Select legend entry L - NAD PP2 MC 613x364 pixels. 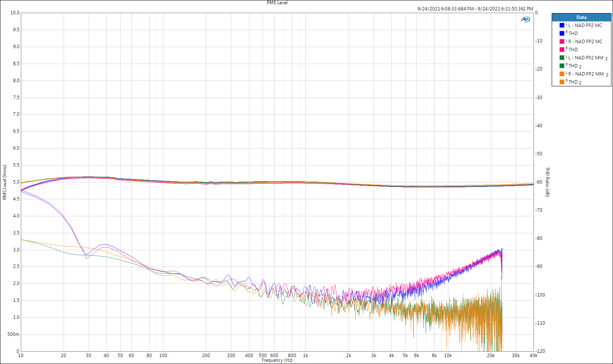pos(585,25)
